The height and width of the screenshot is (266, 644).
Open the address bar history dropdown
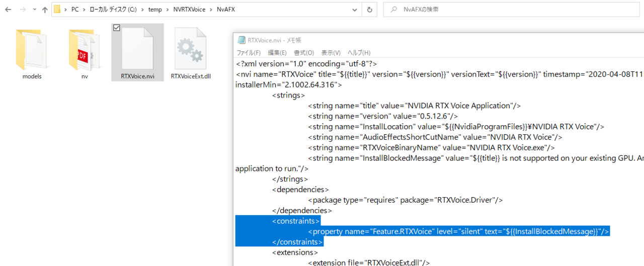[x=355, y=10]
